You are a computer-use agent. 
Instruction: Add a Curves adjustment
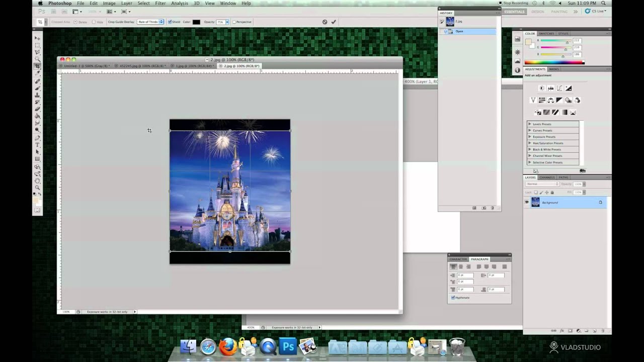coord(559,88)
